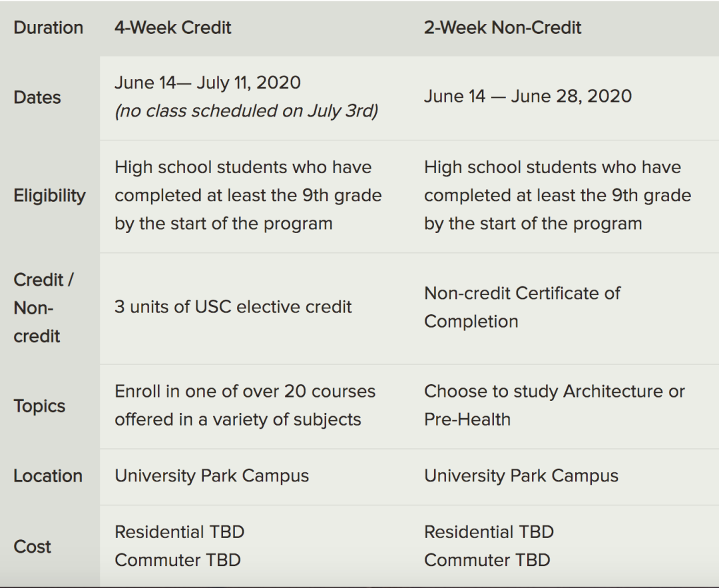The width and height of the screenshot is (719, 588).
Task: Click the Eligibility row label
Action: click(49, 196)
